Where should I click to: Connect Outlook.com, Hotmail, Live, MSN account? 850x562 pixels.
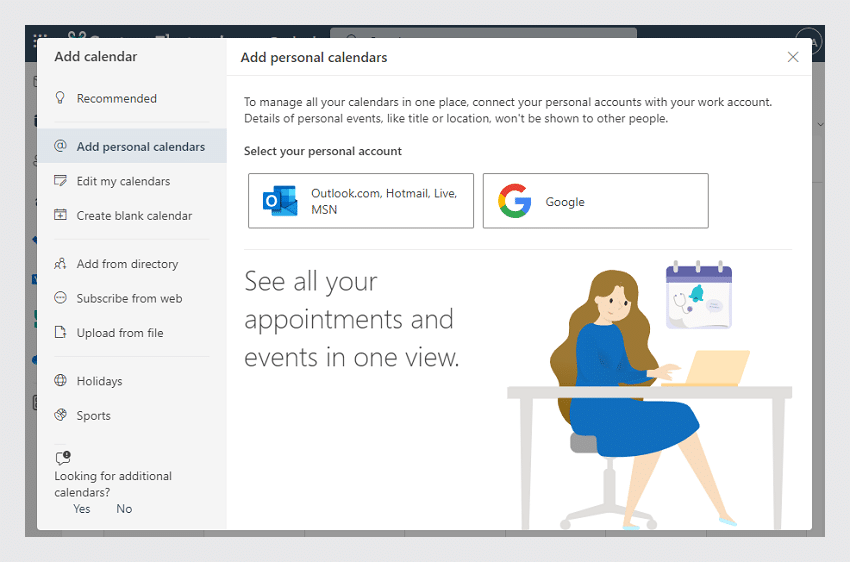coord(361,201)
